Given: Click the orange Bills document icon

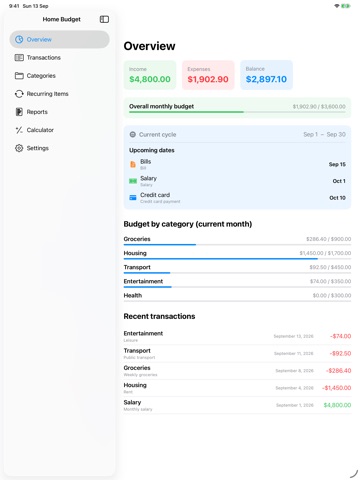Looking at the screenshot, I should click(x=133, y=164).
